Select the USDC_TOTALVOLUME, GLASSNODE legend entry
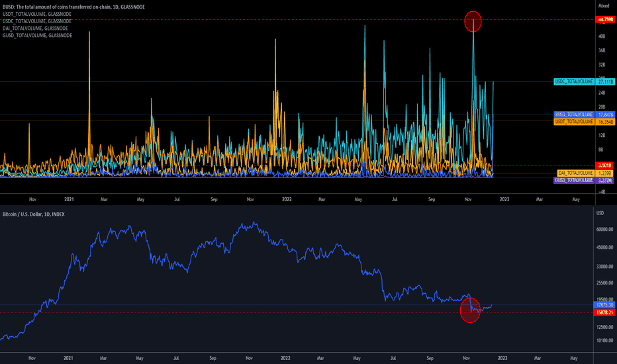Viewport: 617px width, 364px height. [x=37, y=21]
